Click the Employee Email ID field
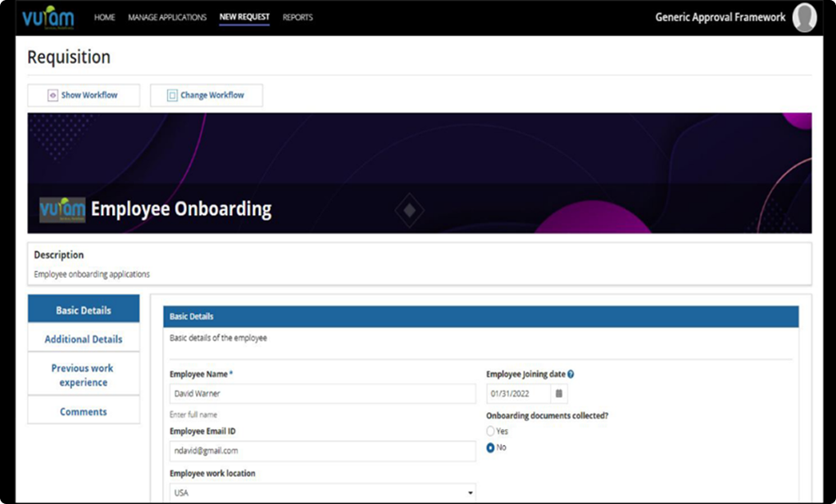836x504 pixels. [322, 451]
